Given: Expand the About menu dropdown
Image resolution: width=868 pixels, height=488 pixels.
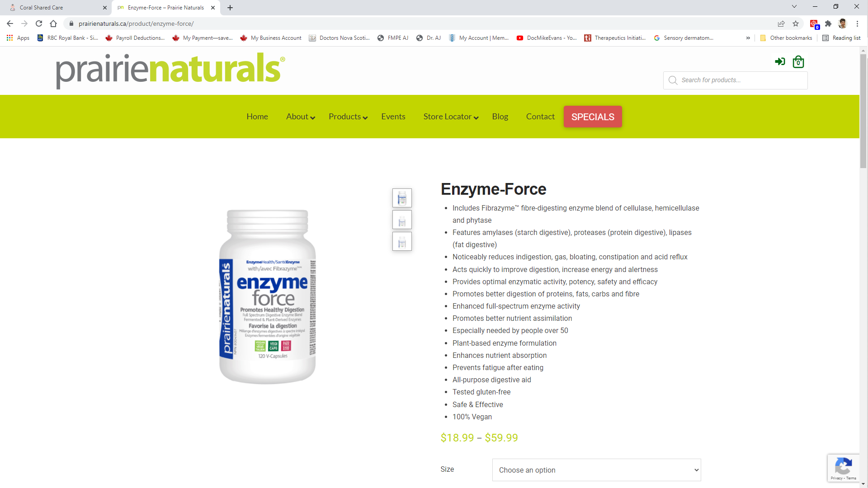Looking at the screenshot, I should [x=300, y=117].
